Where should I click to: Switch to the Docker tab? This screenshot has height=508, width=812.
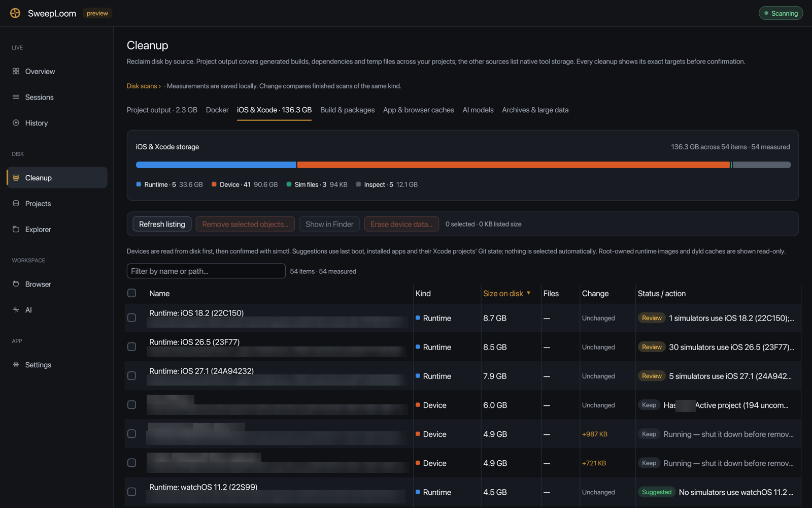[x=217, y=110]
